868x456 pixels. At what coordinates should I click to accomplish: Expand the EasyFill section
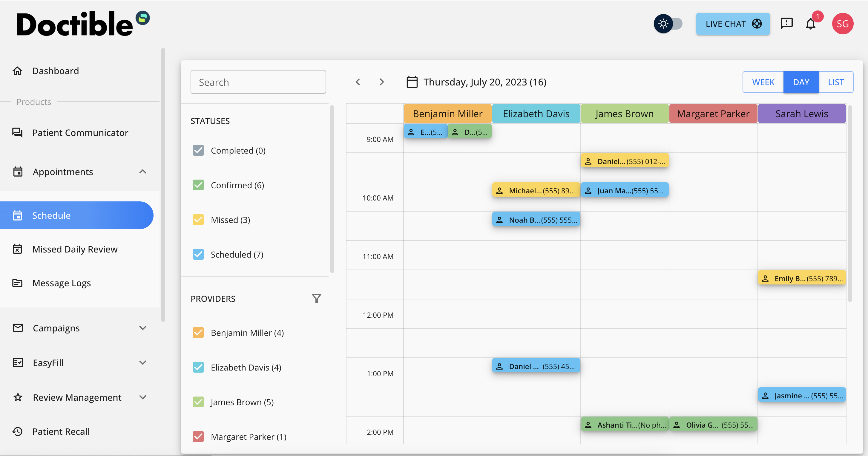(142, 363)
